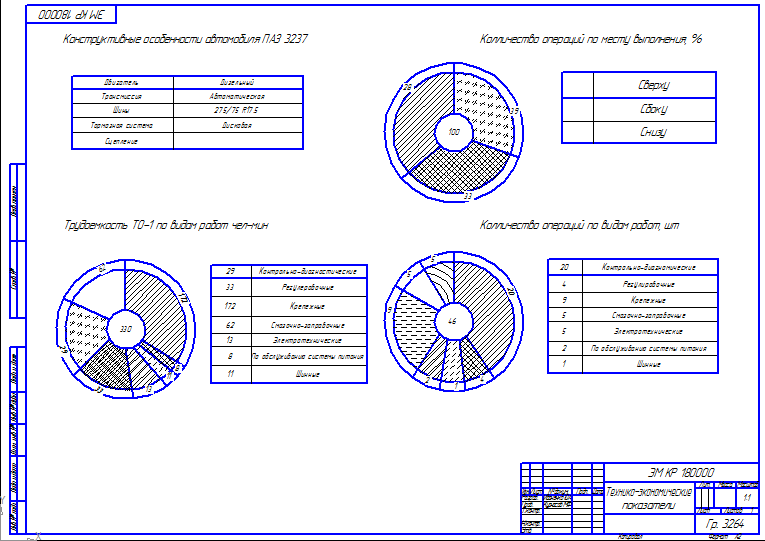Click 'Электротехнические' in the labor table
Viewport: 765px width, 541px height.
pos(308,340)
